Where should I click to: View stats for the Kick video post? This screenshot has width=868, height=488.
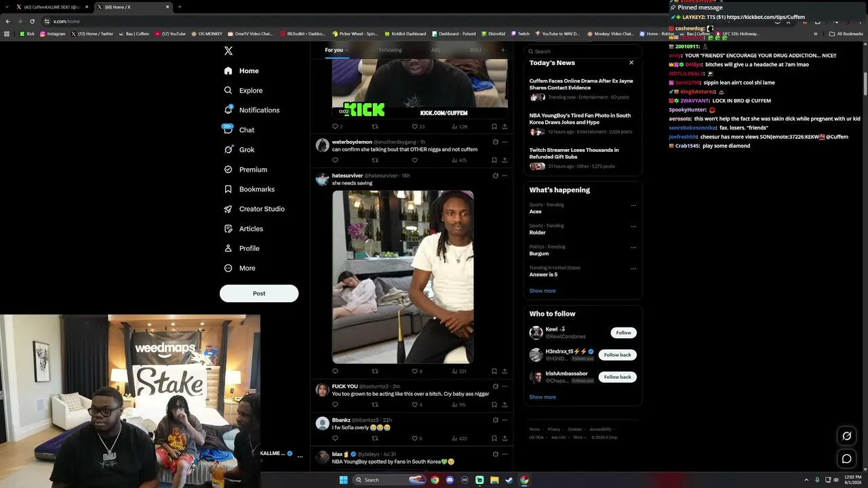tap(460, 127)
